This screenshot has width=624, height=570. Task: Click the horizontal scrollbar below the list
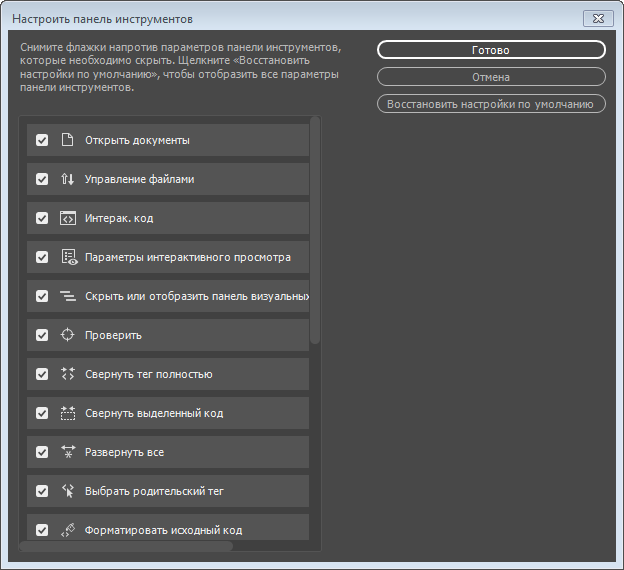click(x=127, y=546)
